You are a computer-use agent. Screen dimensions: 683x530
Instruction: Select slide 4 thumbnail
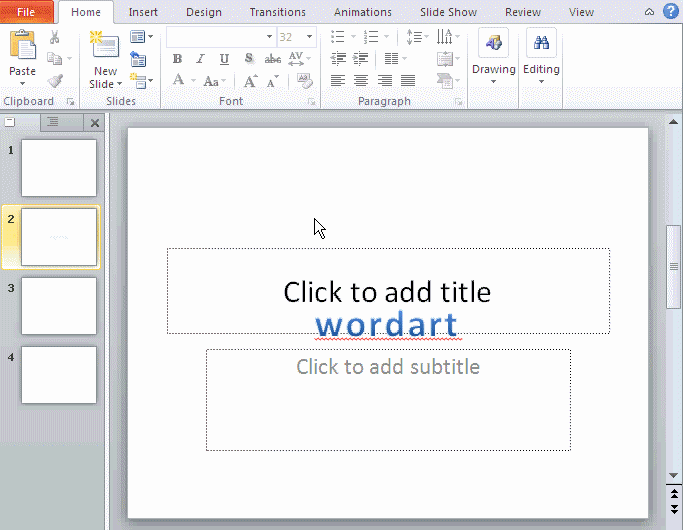[59, 375]
